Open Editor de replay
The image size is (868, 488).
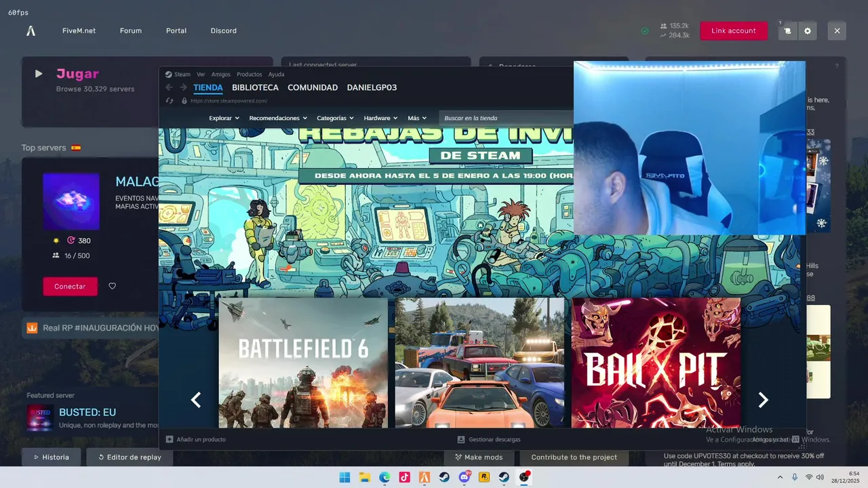130,457
